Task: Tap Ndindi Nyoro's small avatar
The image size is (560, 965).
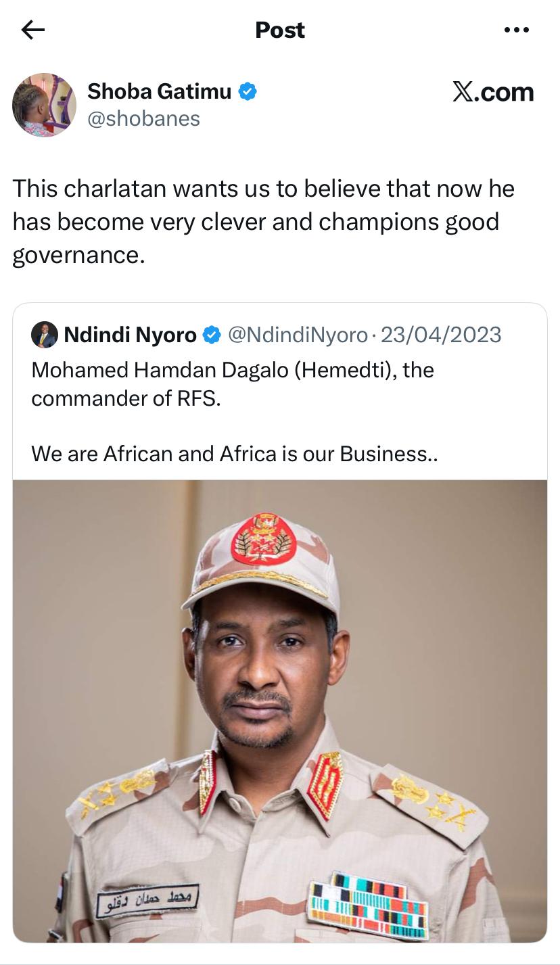Action: pos(44,335)
